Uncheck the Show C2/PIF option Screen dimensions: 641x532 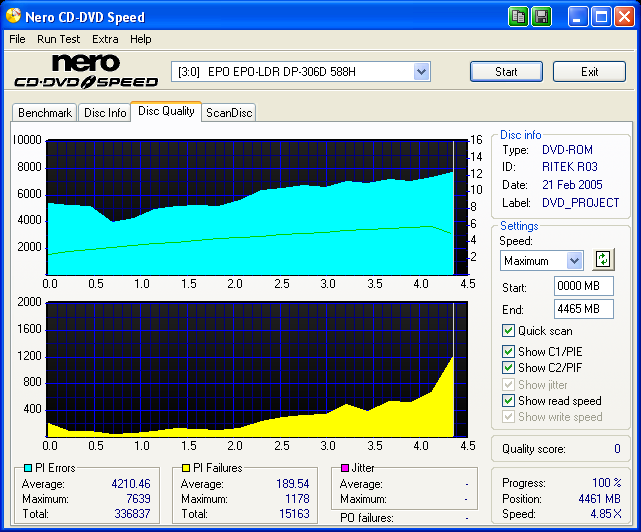coord(509,368)
